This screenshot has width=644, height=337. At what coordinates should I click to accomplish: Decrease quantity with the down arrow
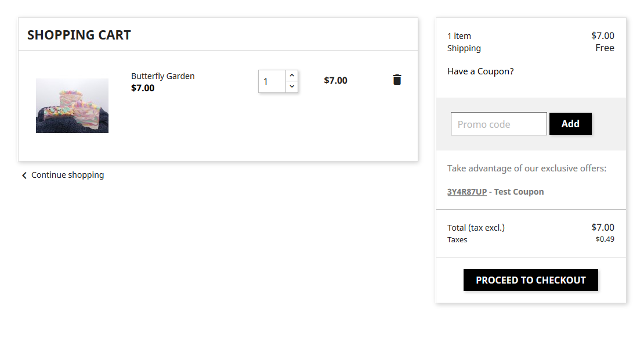coord(292,87)
